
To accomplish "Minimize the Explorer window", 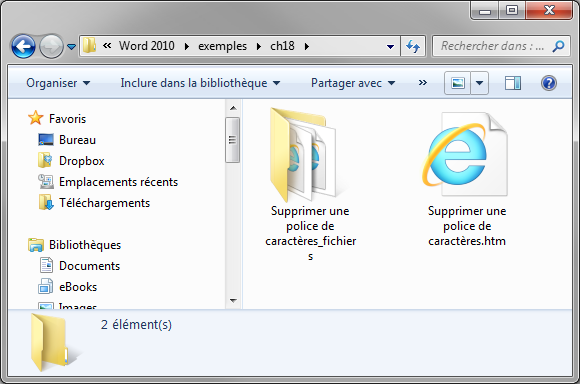I will click(485, 10).
